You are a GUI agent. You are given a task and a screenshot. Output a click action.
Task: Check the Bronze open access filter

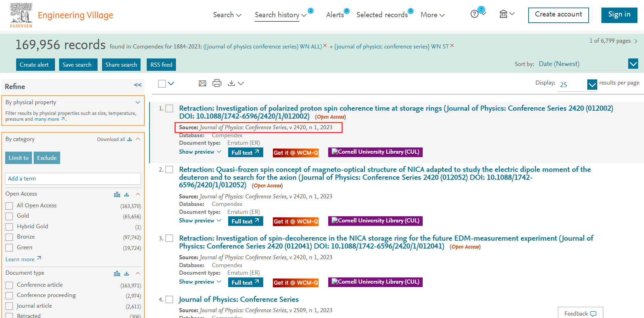[9, 237]
